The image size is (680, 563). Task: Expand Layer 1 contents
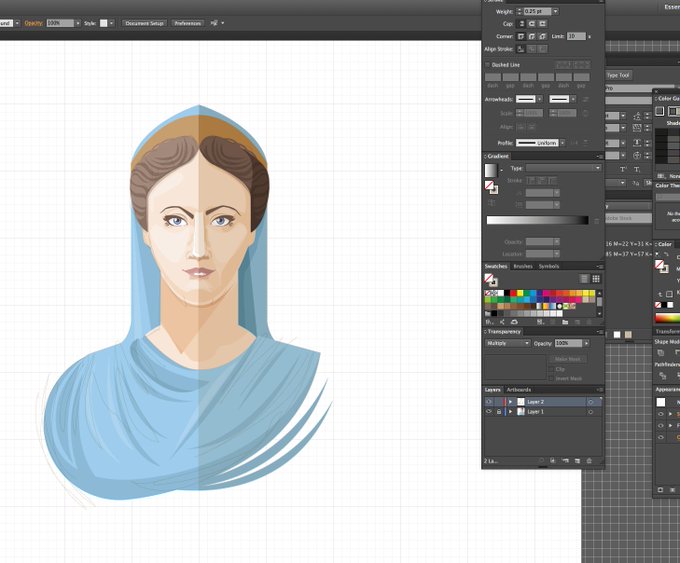510,412
